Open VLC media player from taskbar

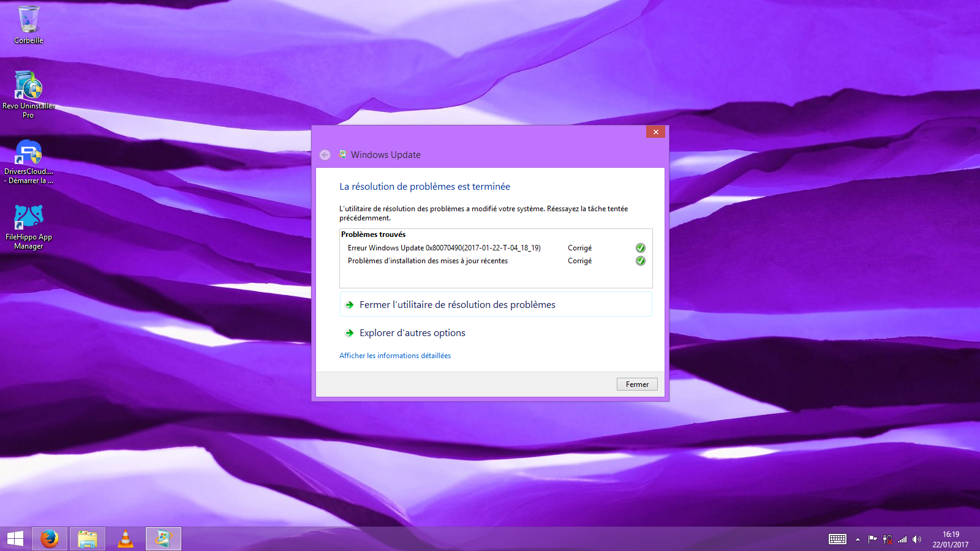[x=126, y=539]
